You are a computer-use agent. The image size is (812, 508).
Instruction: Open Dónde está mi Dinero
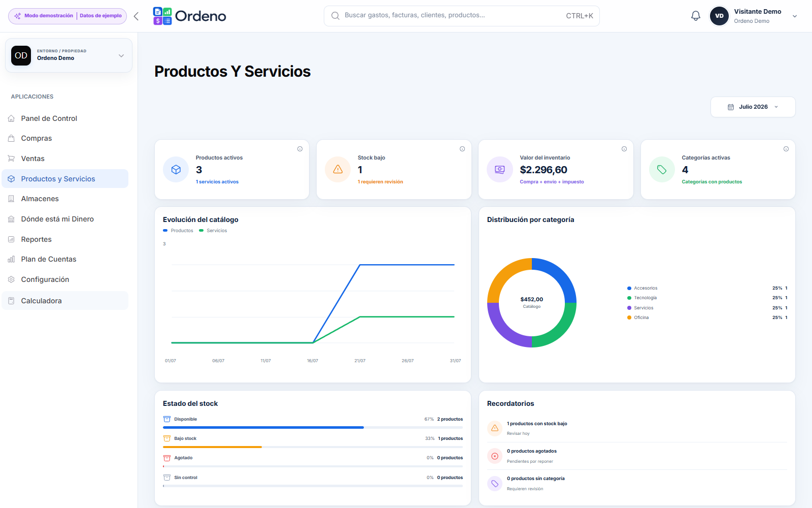pyautogui.click(x=65, y=219)
